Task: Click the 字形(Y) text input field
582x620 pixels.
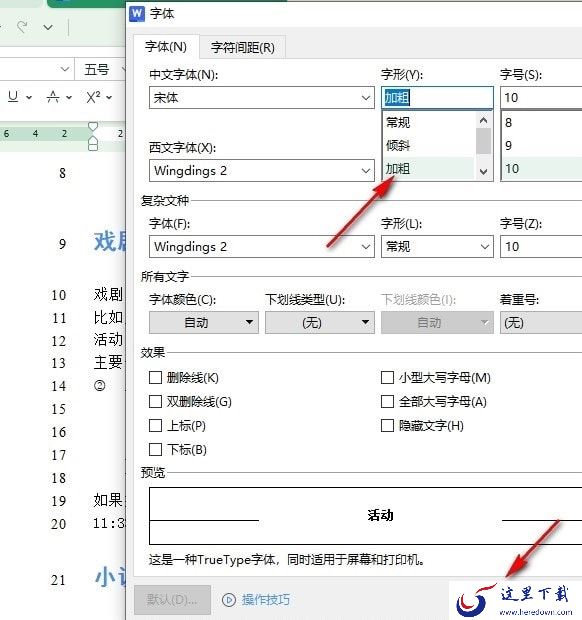Action: coord(437,98)
